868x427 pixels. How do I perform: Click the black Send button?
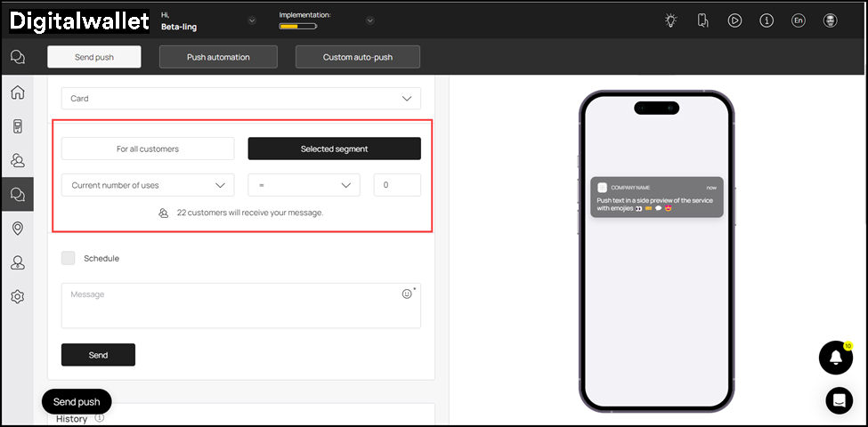98,355
